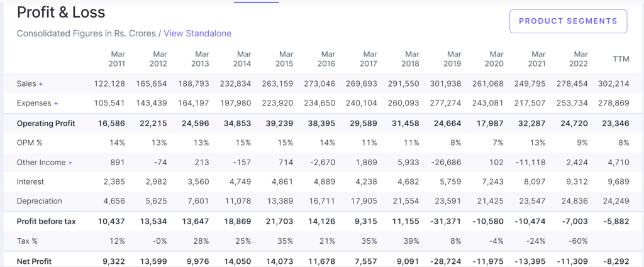Open the Product Segments button
Image resolution: width=644 pixels, height=267 pixels.
568,21
